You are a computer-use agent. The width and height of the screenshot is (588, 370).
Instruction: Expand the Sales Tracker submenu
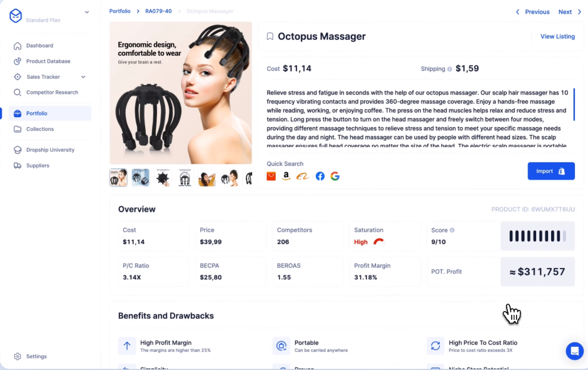click(x=83, y=77)
